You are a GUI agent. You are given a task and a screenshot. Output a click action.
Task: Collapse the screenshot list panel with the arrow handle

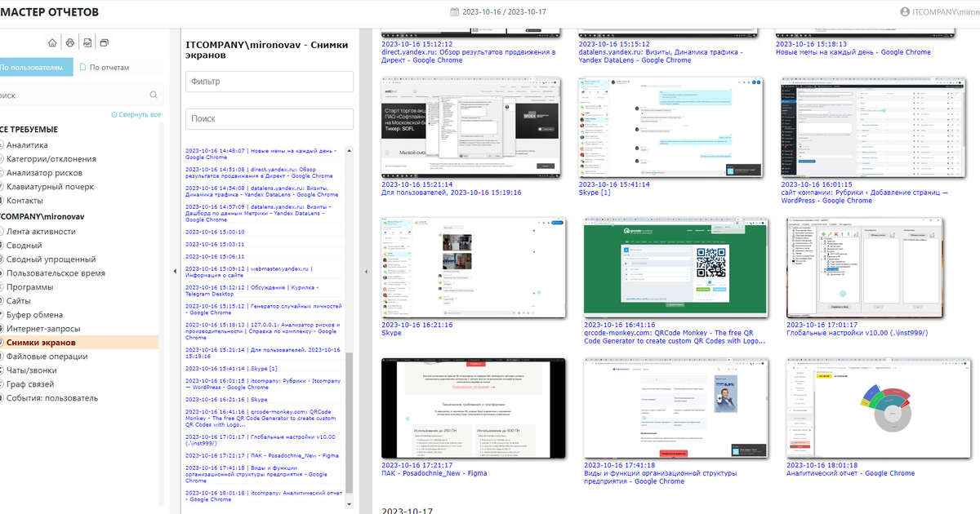coord(365,271)
